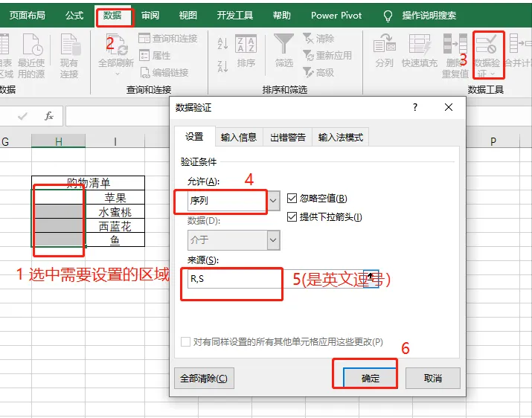The image size is (532, 418).
Task: Click the cell containing 鱼
Action: 115,240
